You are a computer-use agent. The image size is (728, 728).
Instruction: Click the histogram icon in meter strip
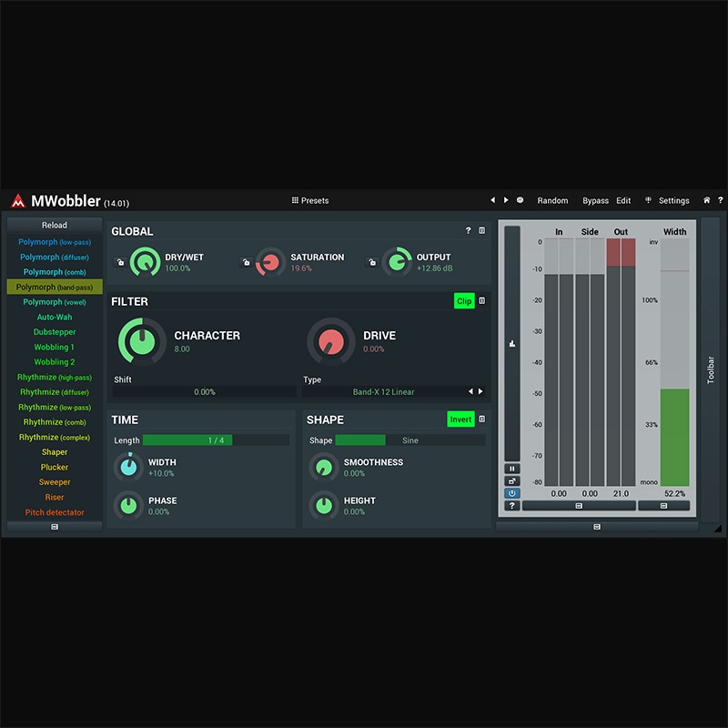(x=512, y=344)
